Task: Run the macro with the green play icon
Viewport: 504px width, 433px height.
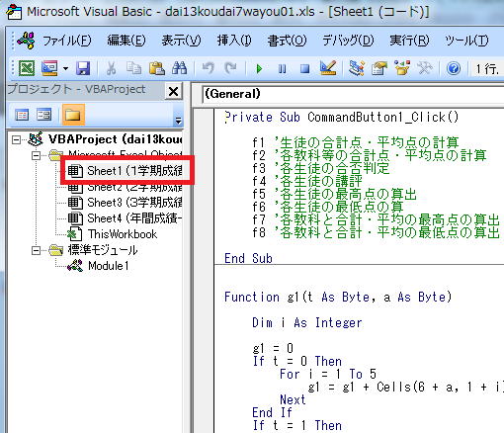Action: [259, 69]
